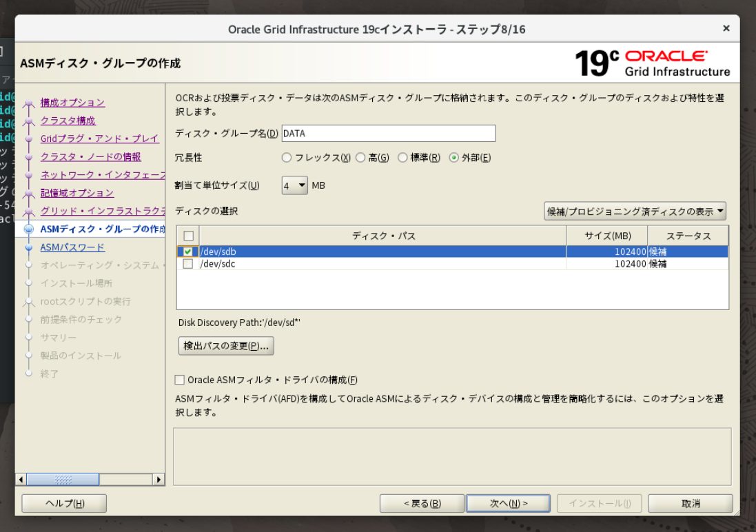Select current ASMディスク・グループの作成 step
Screen dimensions: 756x532
pos(102,229)
